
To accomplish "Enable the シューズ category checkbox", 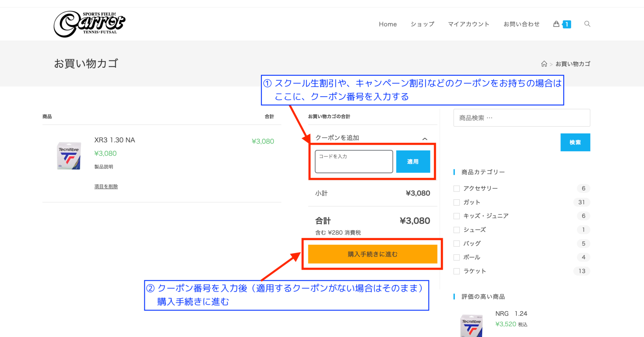I will click(x=457, y=230).
